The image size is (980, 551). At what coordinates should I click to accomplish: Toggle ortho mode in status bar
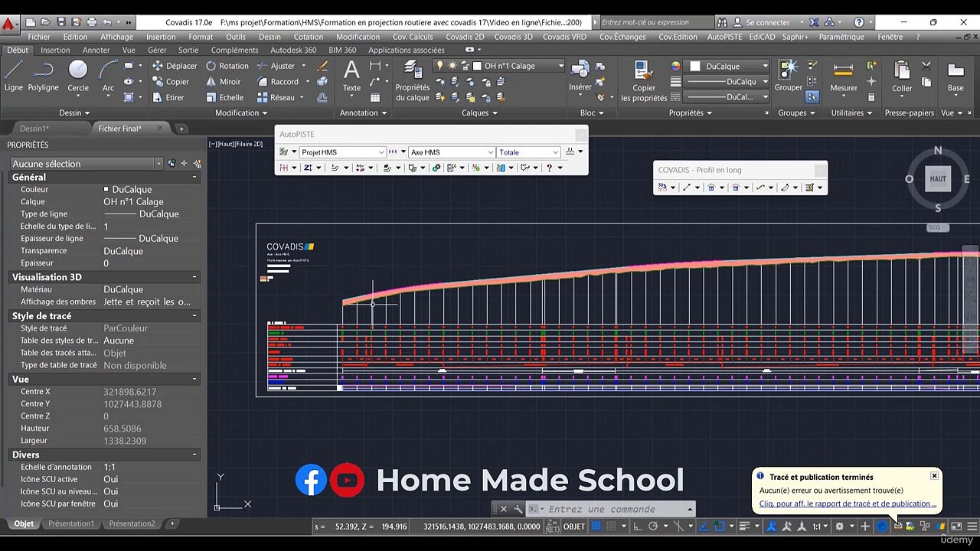pos(638,527)
